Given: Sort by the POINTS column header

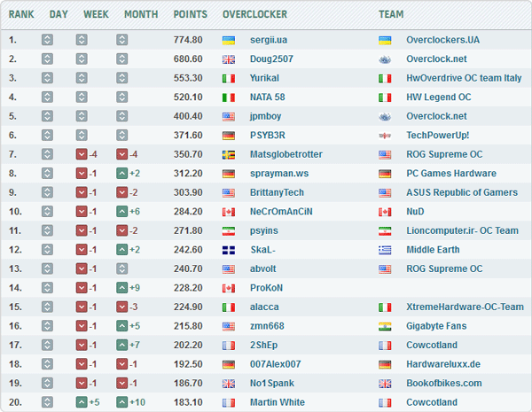Looking at the screenshot, I should click(x=191, y=14).
